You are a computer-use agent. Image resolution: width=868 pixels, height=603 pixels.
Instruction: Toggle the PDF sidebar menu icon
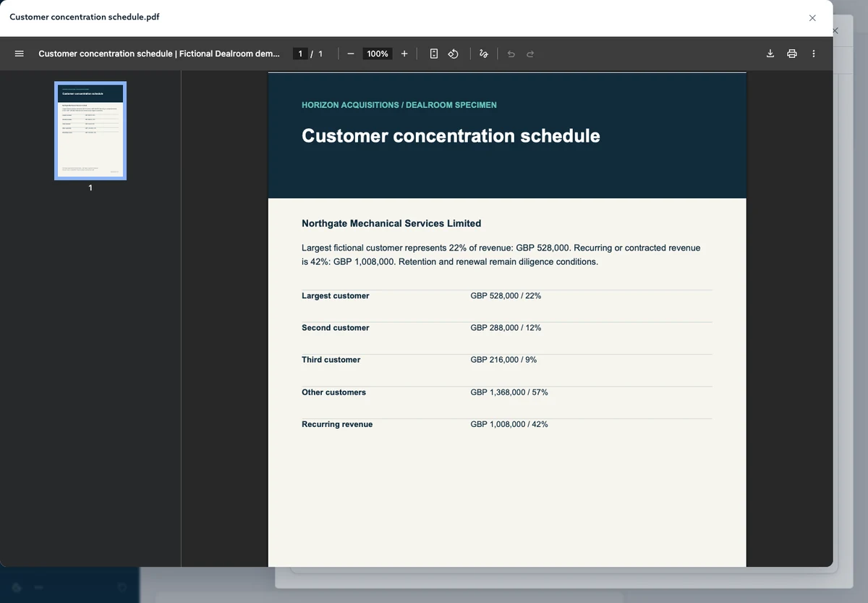[x=20, y=54]
